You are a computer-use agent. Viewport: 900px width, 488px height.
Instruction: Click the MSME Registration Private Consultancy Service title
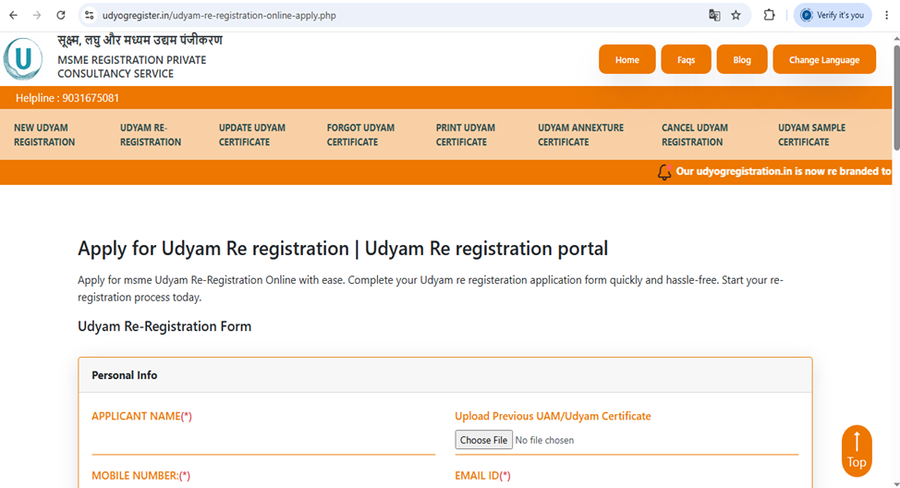click(132, 67)
